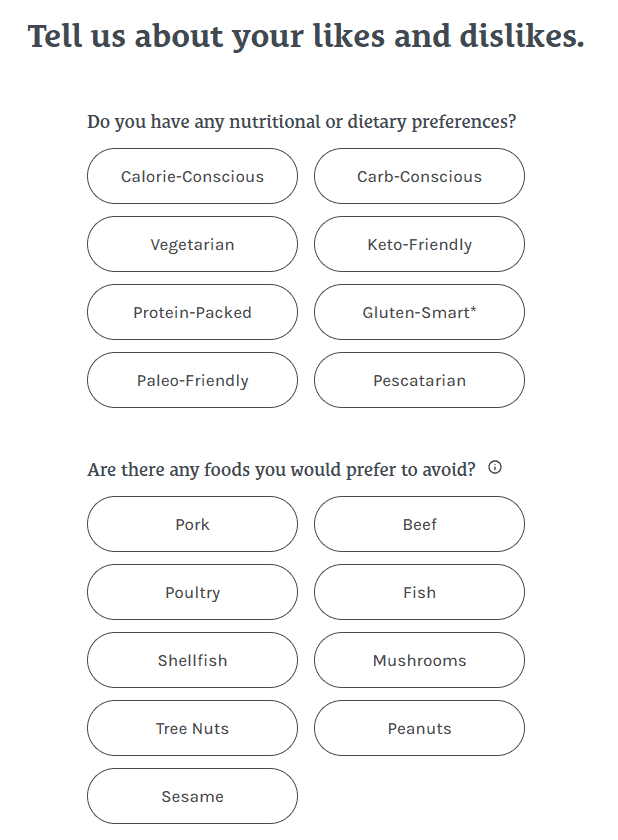Select the Calorie-Conscious preference

[192, 177]
